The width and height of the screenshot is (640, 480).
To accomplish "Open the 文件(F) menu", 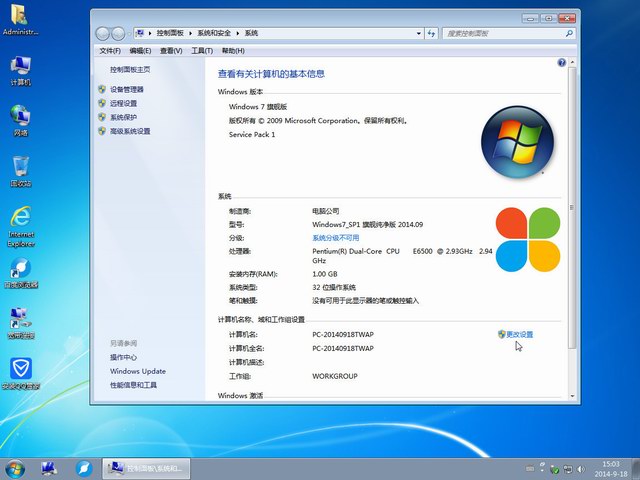I will coord(110,51).
